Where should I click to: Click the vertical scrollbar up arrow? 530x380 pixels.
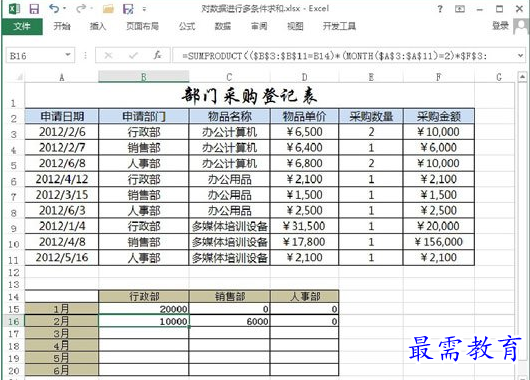(522, 77)
